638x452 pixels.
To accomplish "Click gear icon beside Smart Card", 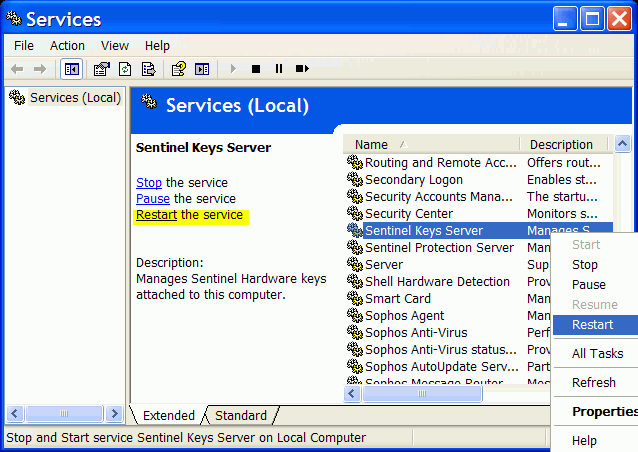I will [355, 299].
